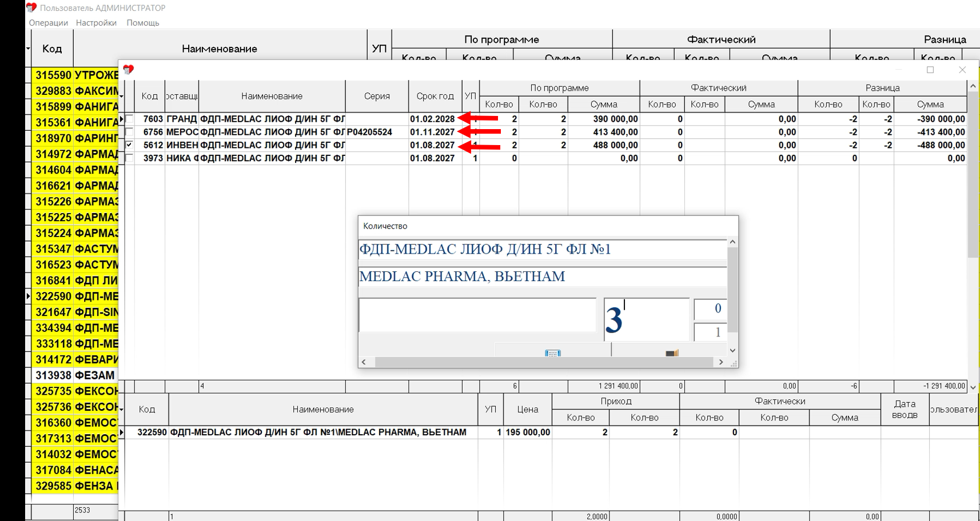Click scroll-down arrow in Количество dialog
This screenshot has height=521, width=980.
[732, 351]
